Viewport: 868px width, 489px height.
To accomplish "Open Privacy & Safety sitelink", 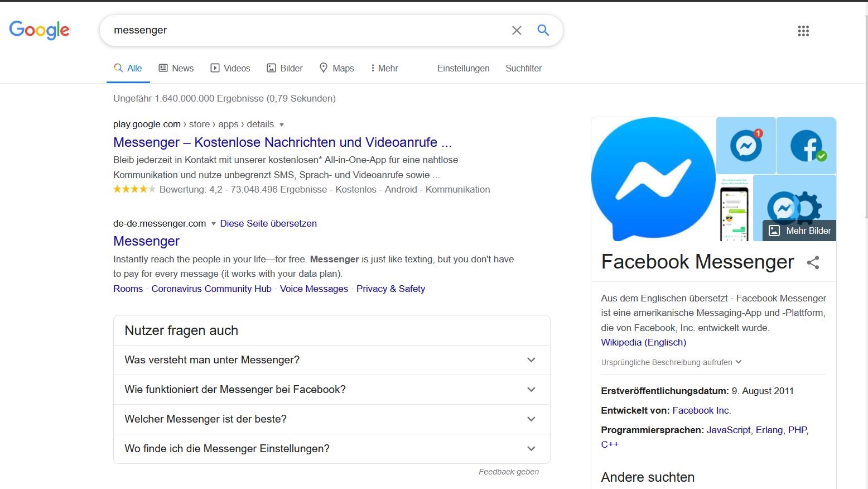I will (x=390, y=289).
